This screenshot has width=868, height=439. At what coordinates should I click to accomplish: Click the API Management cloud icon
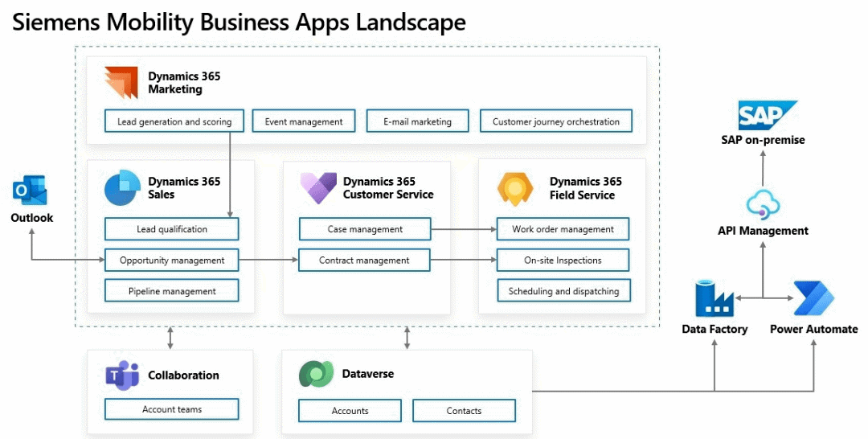pos(762,205)
